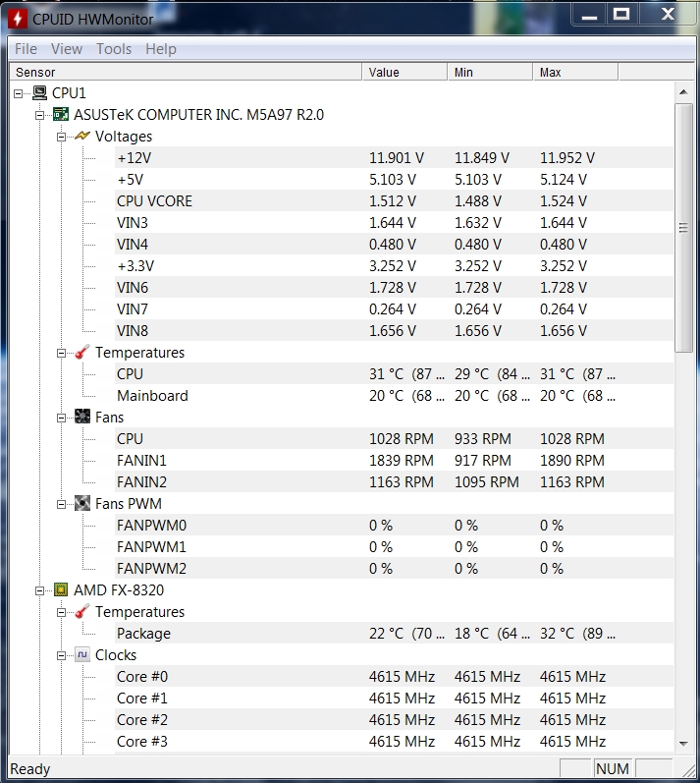Click the Ready status bar text
Image resolution: width=700 pixels, height=783 pixels.
pos(29,769)
